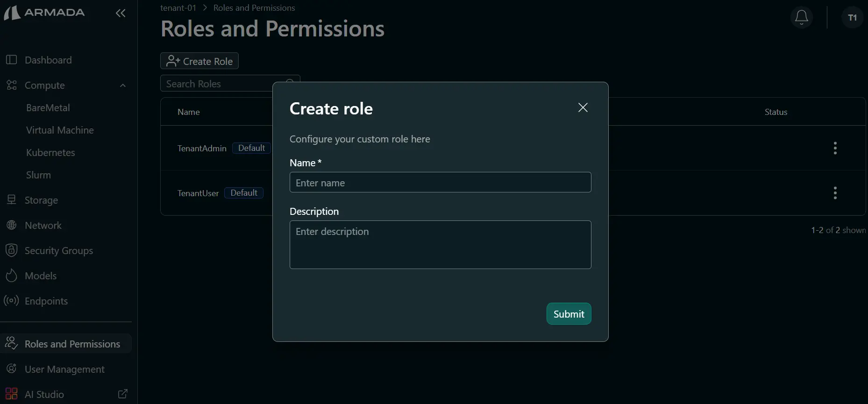
Task: Collapse the sidebar with double-chevron icon
Action: (121, 13)
